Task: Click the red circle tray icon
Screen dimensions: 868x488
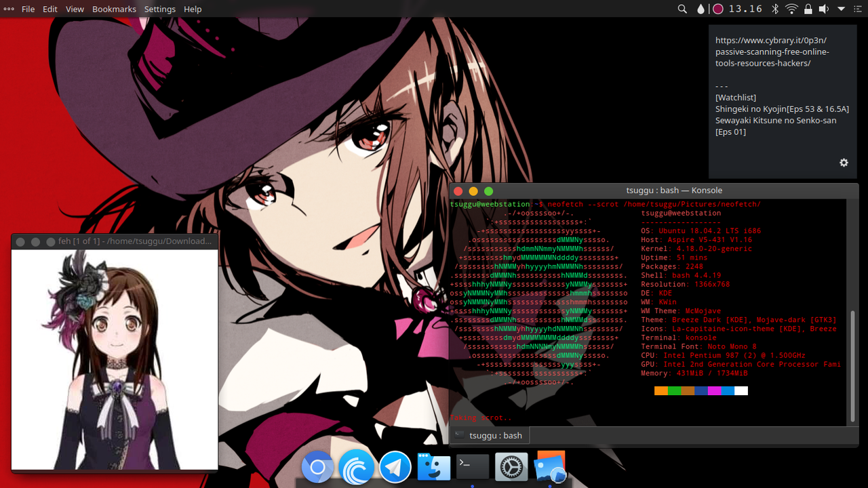Action: 717,9
